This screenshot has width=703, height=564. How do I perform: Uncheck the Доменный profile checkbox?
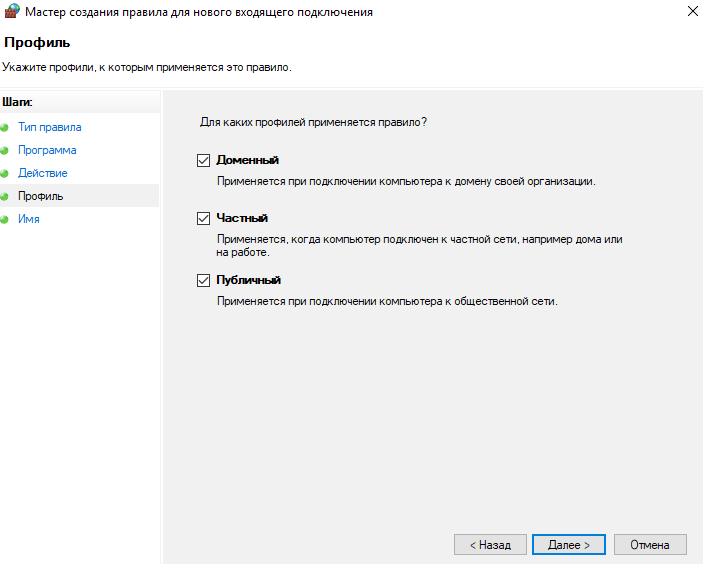(x=204, y=160)
